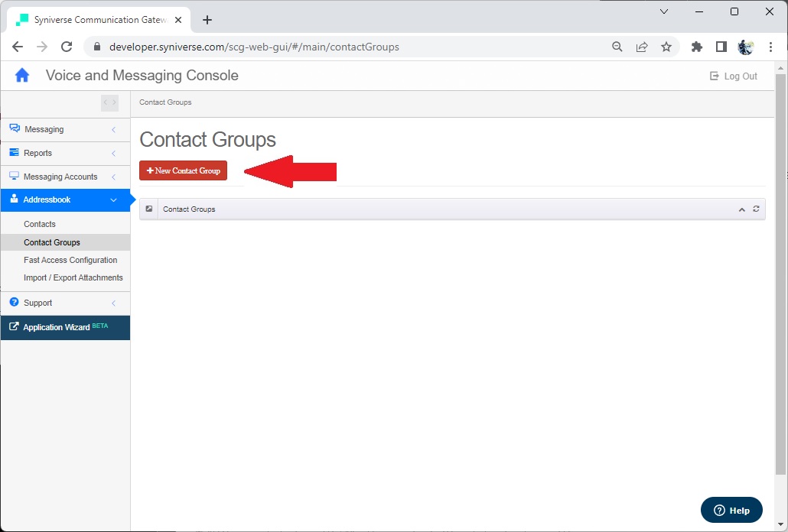The height and width of the screenshot is (532, 788).
Task: Click the Messaging chevron arrow
Action: [x=113, y=129]
